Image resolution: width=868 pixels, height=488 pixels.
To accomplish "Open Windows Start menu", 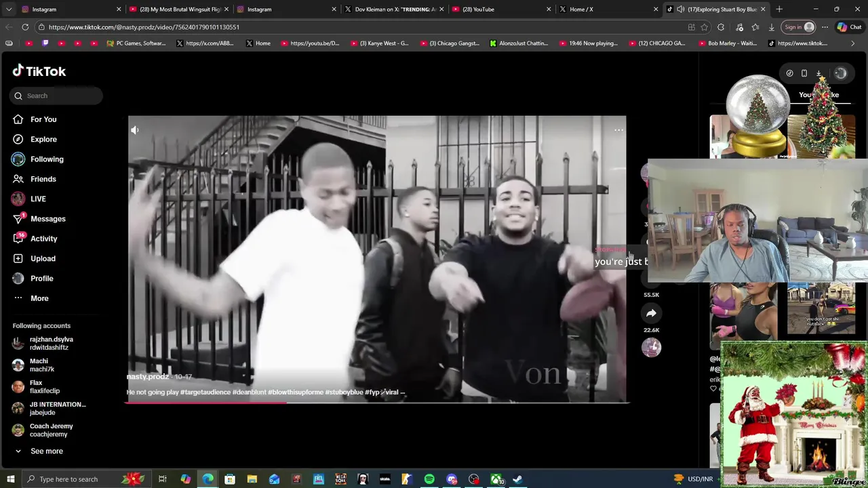I will click(11, 479).
